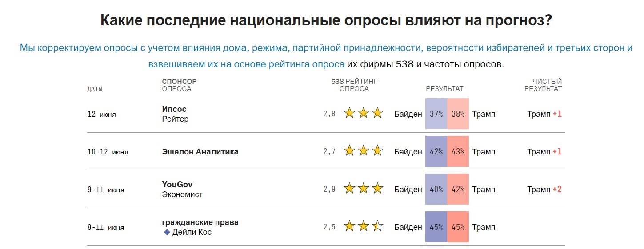Viewport: 644px width, 249px height.
Task: Click the middle star in the YouGov rating
Action: (364, 189)
